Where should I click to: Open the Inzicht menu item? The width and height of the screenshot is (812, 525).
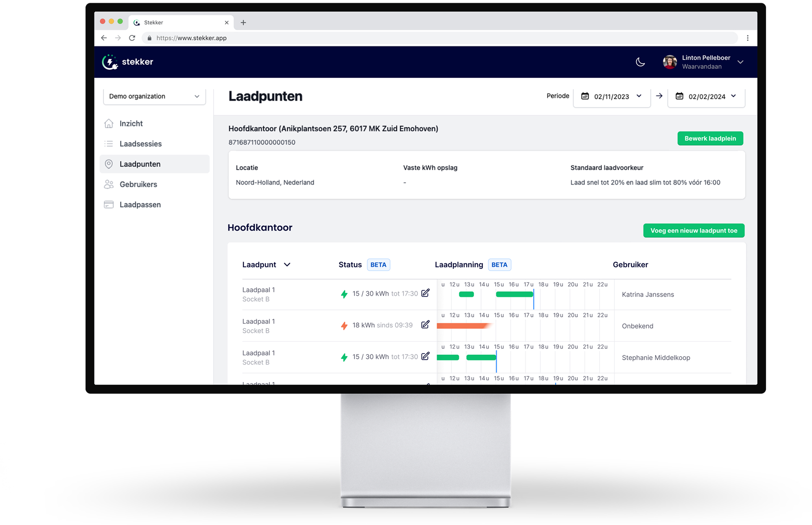[131, 123]
